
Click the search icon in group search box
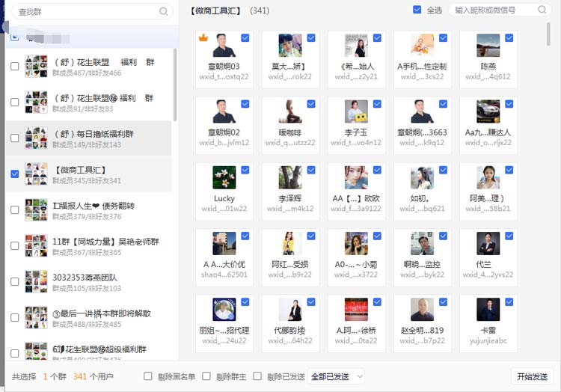coord(164,11)
